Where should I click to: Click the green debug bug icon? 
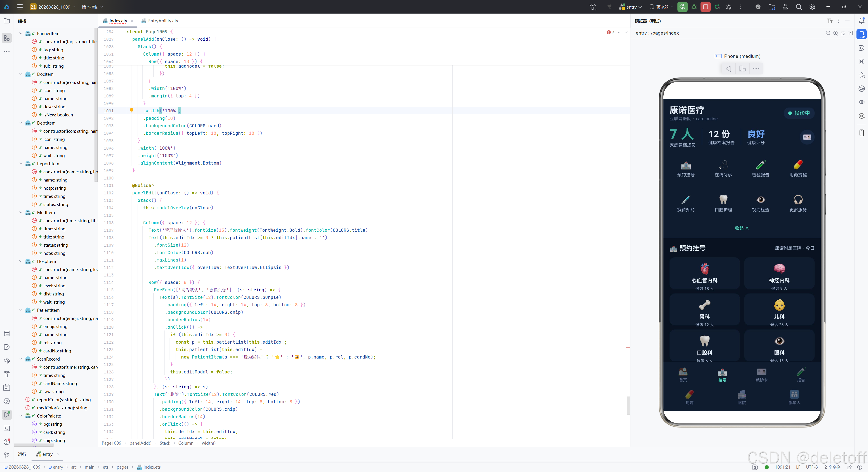(694, 7)
